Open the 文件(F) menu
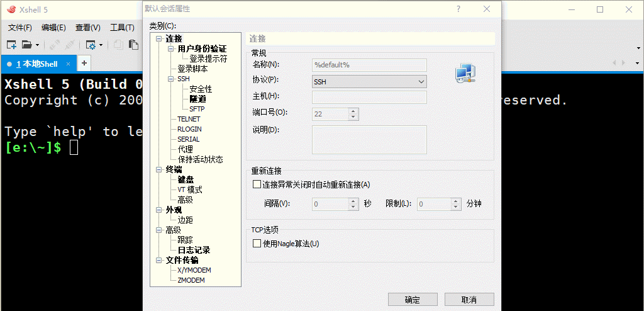The width and height of the screenshot is (644, 311). click(x=20, y=28)
